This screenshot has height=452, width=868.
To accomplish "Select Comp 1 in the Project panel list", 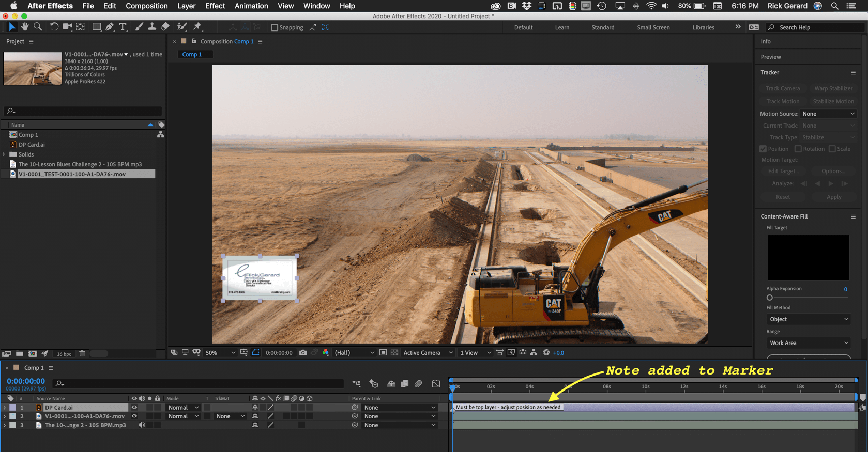I will [28, 135].
